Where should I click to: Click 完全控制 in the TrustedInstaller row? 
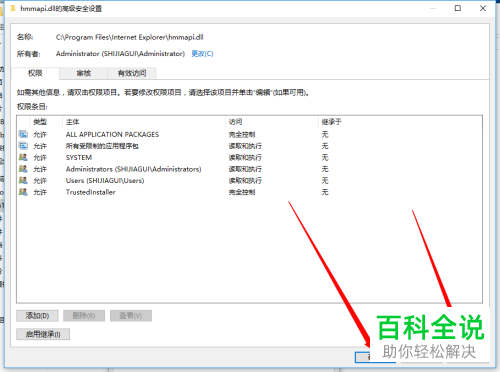[242, 192]
